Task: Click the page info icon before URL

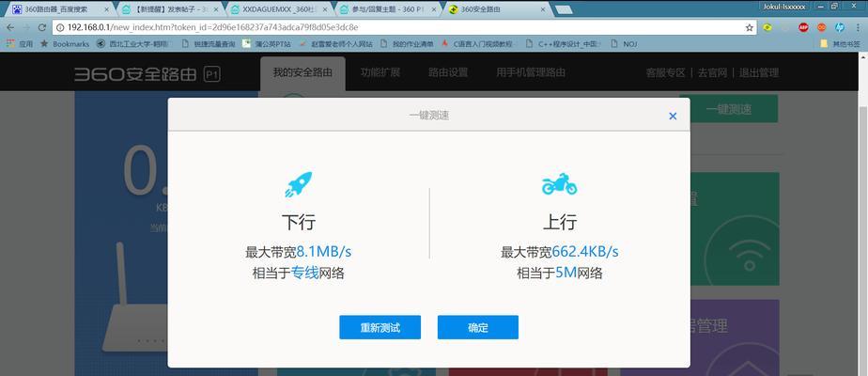Action: pyautogui.click(x=60, y=27)
